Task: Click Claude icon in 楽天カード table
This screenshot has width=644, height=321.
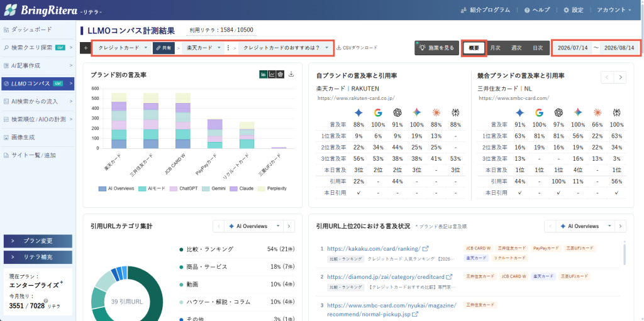Action: pos(436,112)
